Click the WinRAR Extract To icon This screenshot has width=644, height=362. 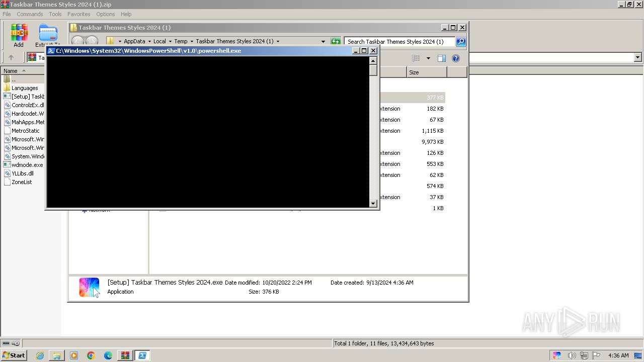coord(48,33)
